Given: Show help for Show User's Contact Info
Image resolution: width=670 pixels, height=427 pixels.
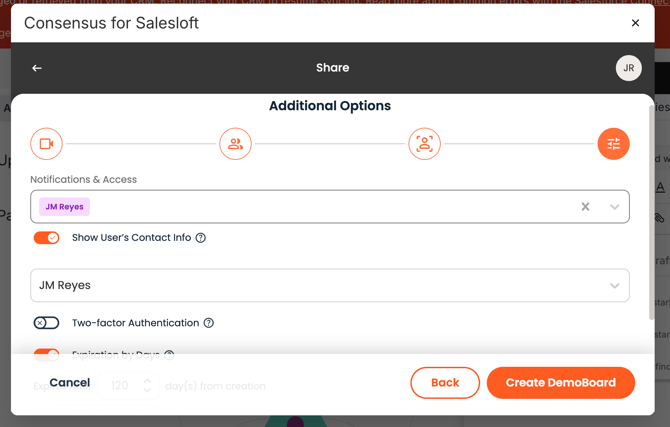Looking at the screenshot, I should [200, 238].
